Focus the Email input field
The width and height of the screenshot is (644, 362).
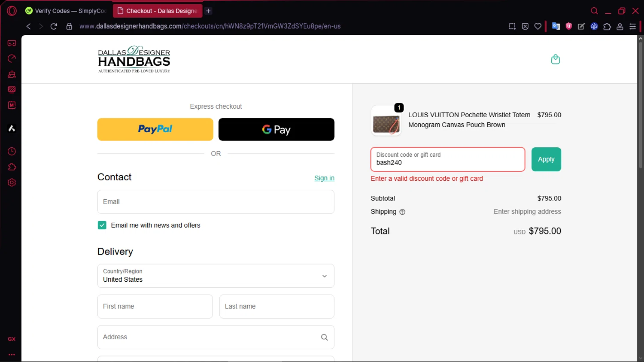(x=216, y=202)
